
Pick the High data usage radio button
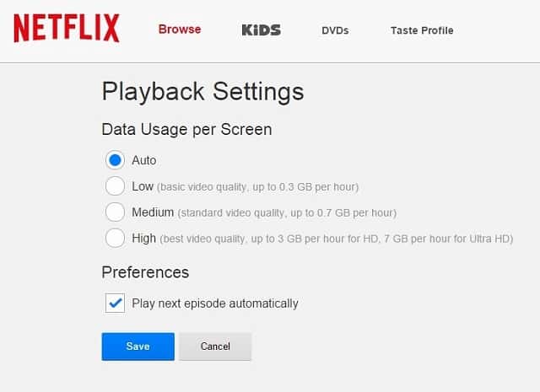116,239
